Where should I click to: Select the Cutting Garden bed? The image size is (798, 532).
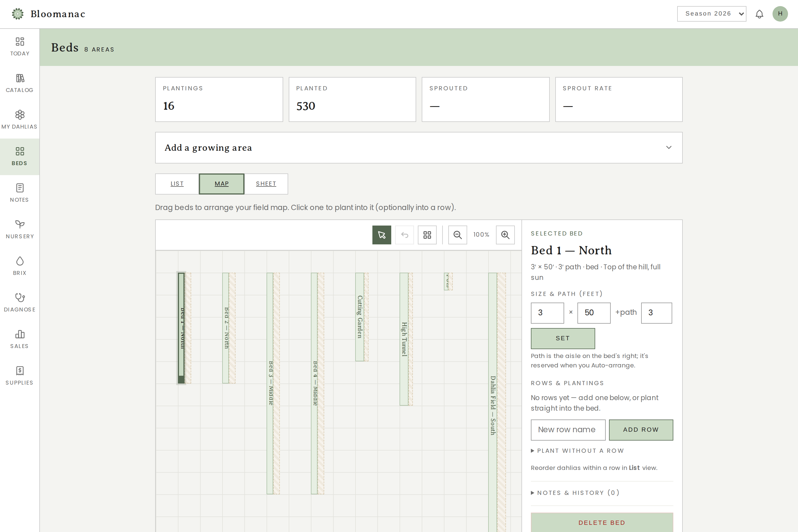360,317
